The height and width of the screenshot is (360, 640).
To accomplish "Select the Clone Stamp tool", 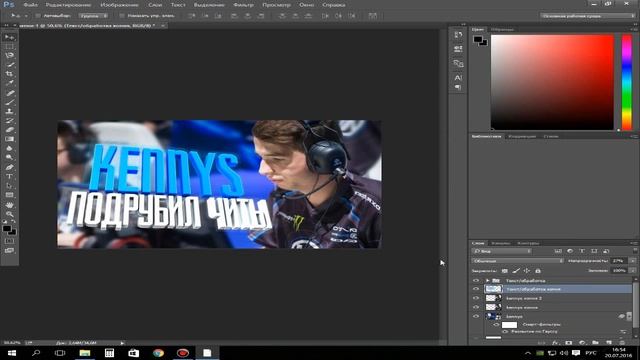I will [9, 111].
